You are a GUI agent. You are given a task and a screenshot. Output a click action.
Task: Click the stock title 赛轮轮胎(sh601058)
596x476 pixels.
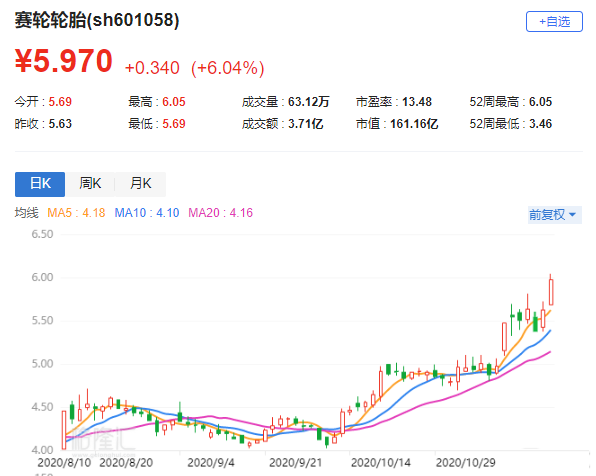click(x=97, y=20)
